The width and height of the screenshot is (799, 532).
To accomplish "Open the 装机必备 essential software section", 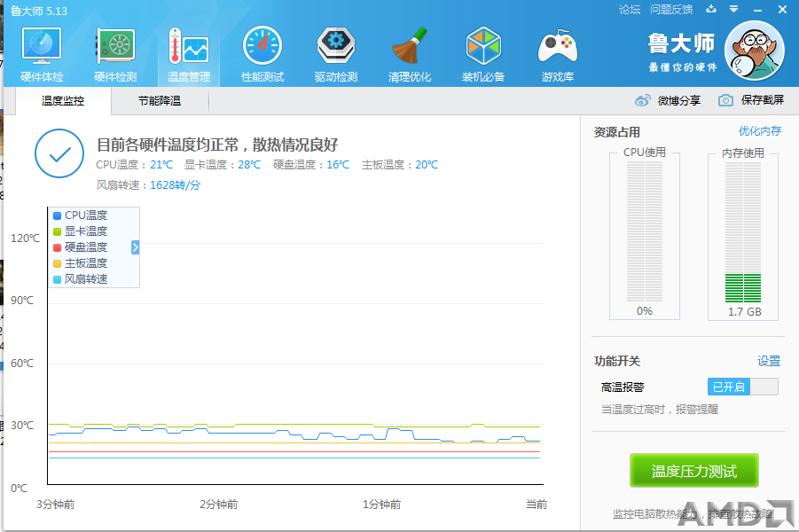I will (483, 55).
